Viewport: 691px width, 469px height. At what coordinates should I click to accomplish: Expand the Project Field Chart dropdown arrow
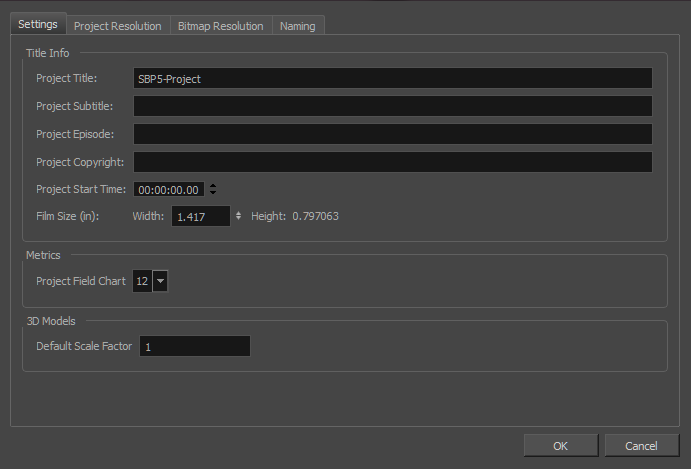coord(160,282)
